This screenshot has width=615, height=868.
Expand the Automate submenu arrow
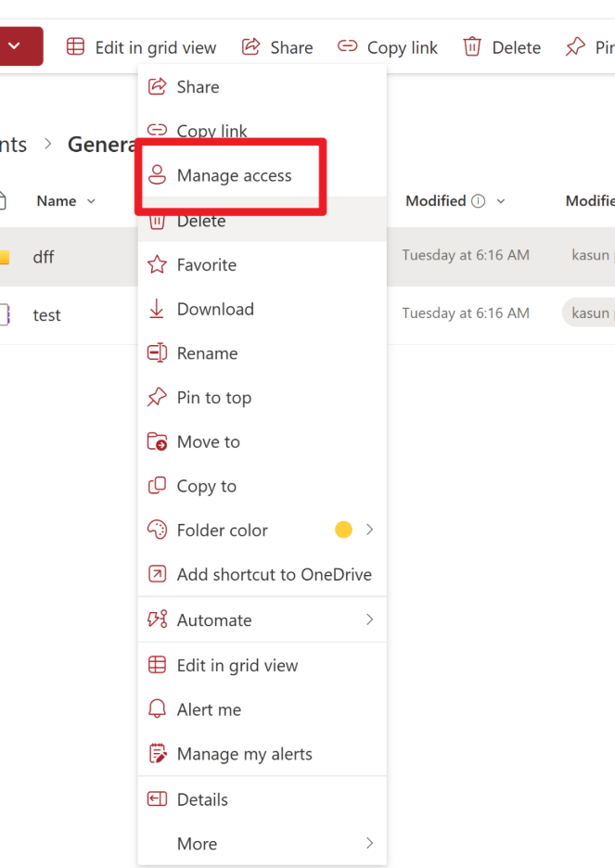370,619
